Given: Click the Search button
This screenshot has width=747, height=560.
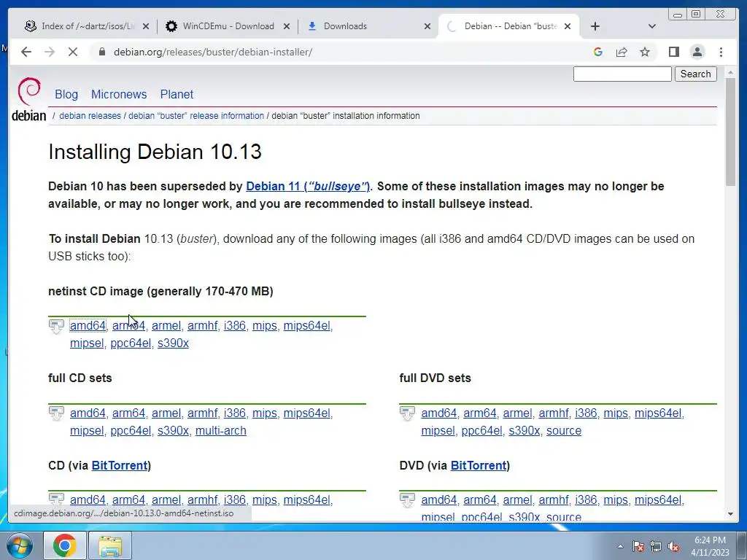Looking at the screenshot, I should pos(695,74).
